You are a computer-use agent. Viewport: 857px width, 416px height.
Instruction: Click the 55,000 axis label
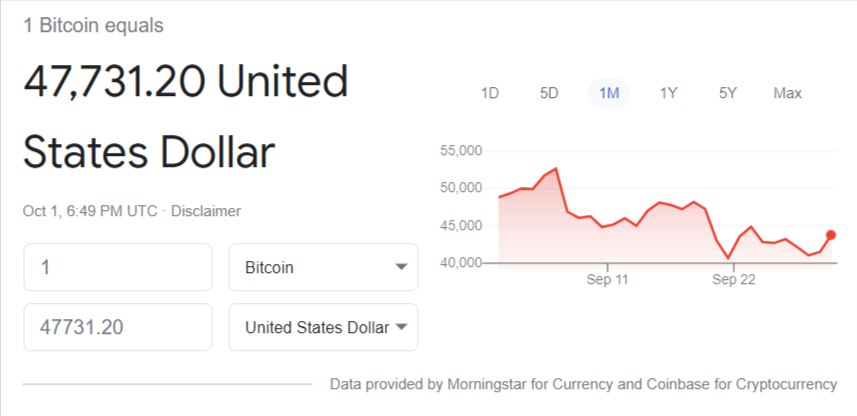(x=461, y=151)
